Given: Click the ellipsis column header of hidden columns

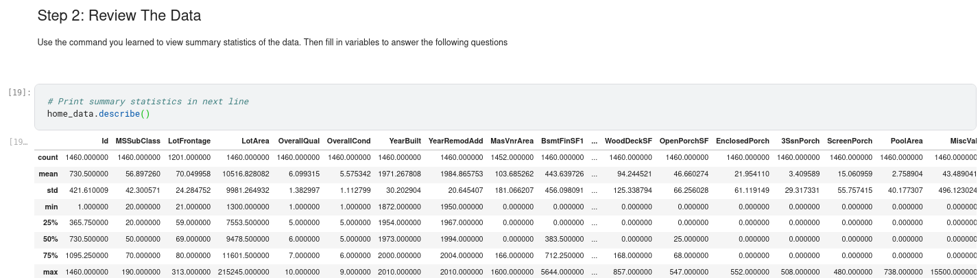Looking at the screenshot, I should 594,141.
